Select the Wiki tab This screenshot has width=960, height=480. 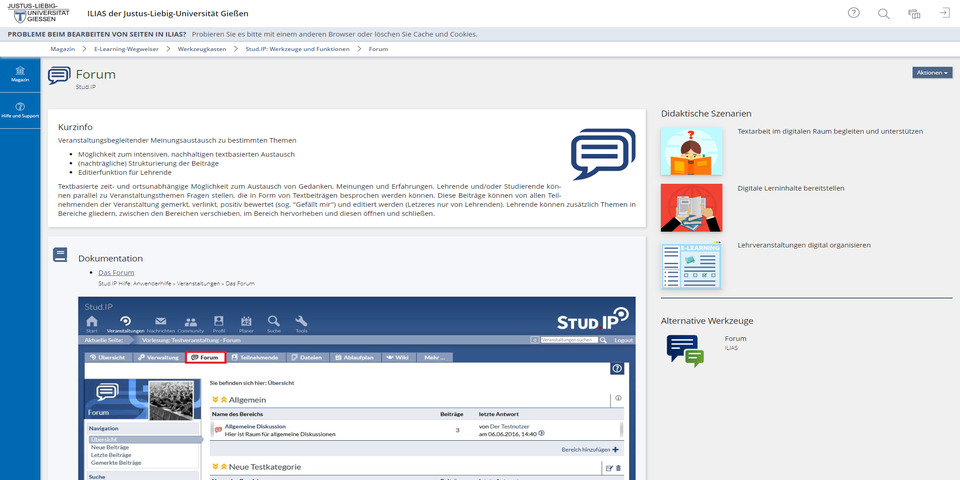tap(397, 357)
